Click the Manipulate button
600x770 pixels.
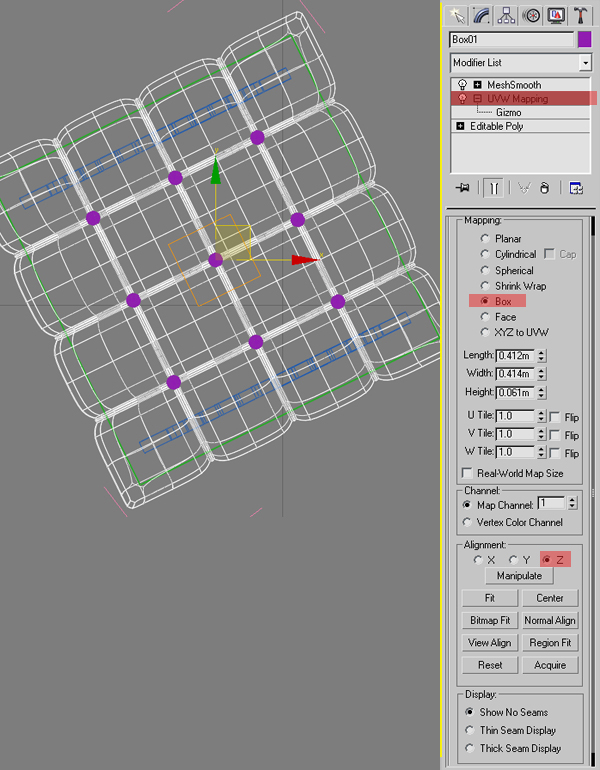click(519, 576)
